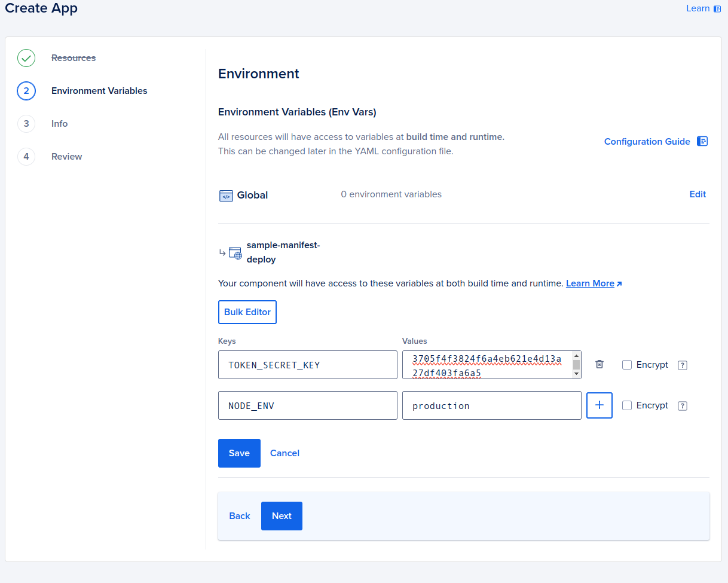Click the sample-manifest-deploy component icon
Viewport: 728px width, 583px height.
click(235, 252)
